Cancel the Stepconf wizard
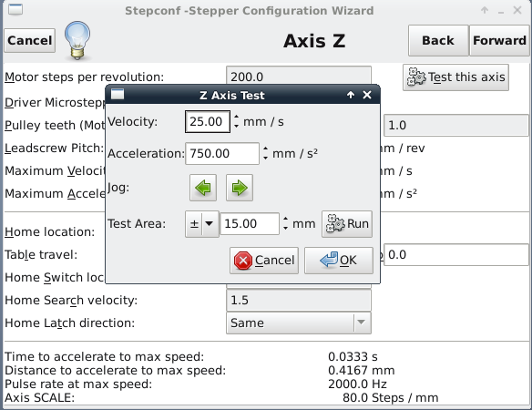This screenshot has height=410, width=532. click(x=29, y=40)
